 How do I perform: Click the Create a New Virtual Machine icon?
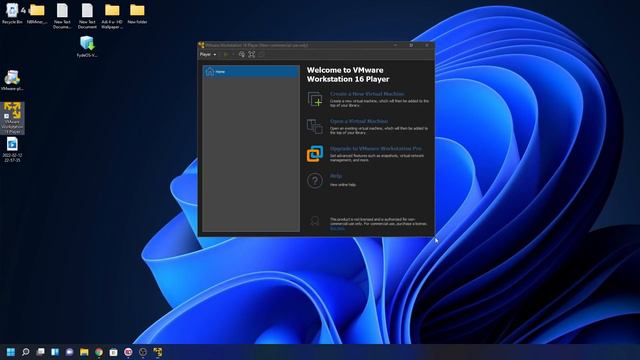coord(315,99)
